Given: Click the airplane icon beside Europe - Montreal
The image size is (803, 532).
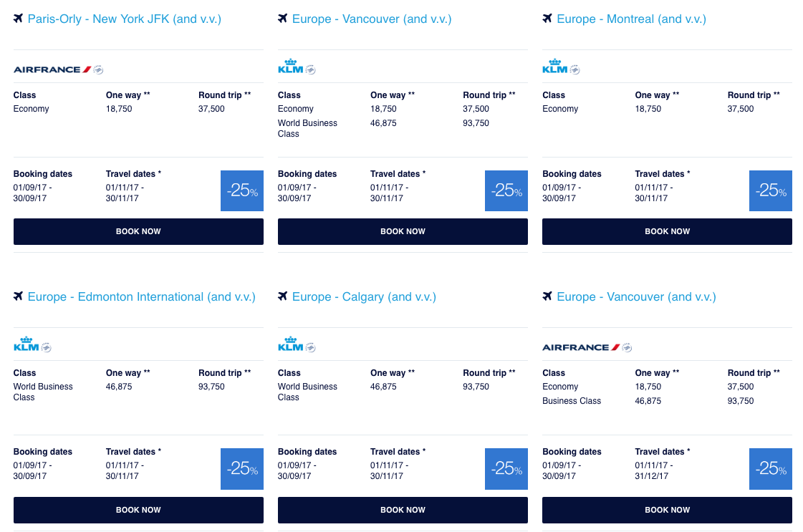Looking at the screenshot, I should tap(548, 19).
